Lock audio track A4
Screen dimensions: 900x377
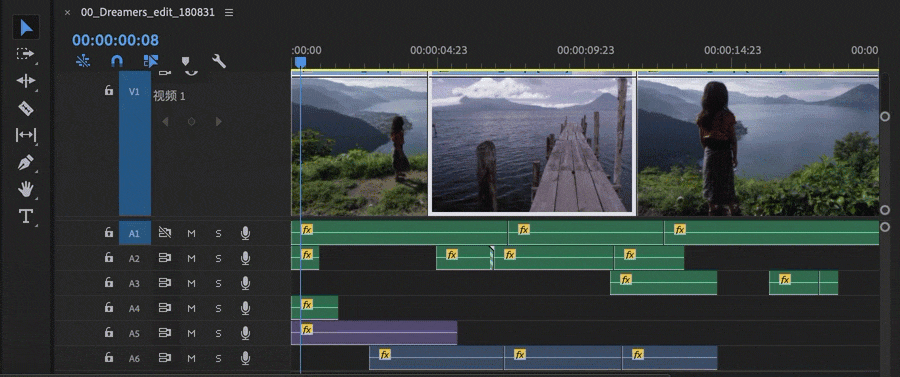point(108,308)
